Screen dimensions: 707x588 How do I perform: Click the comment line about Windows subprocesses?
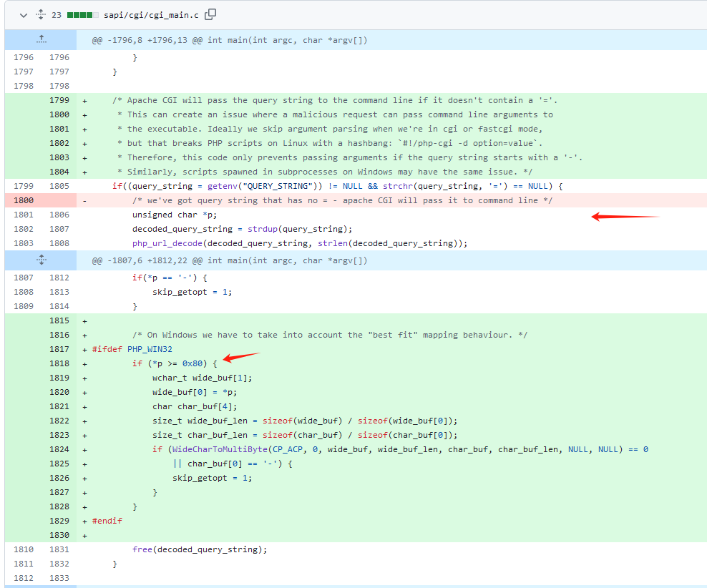(x=325, y=172)
